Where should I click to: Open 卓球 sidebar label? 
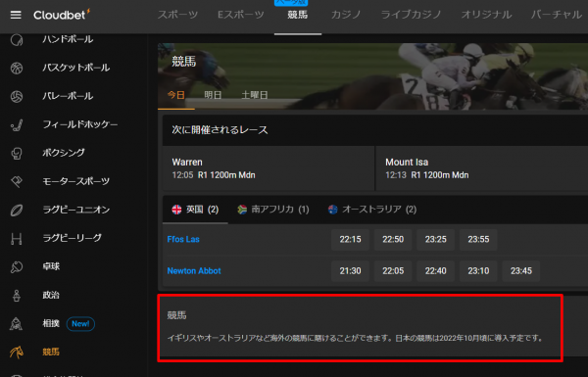point(51,266)
